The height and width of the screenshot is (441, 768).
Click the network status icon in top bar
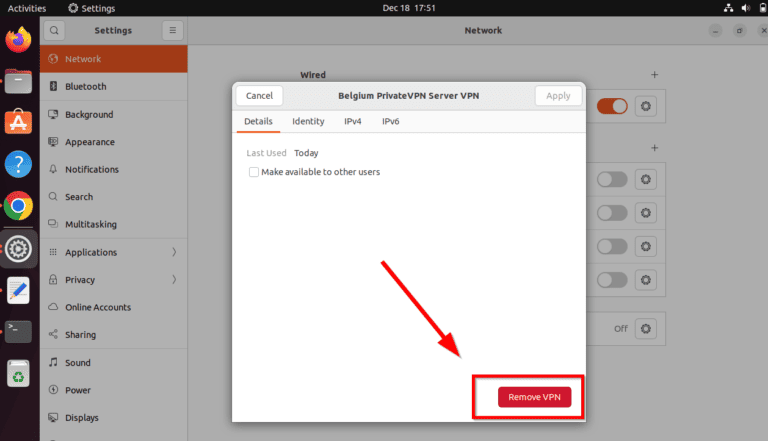coord(728,8)
